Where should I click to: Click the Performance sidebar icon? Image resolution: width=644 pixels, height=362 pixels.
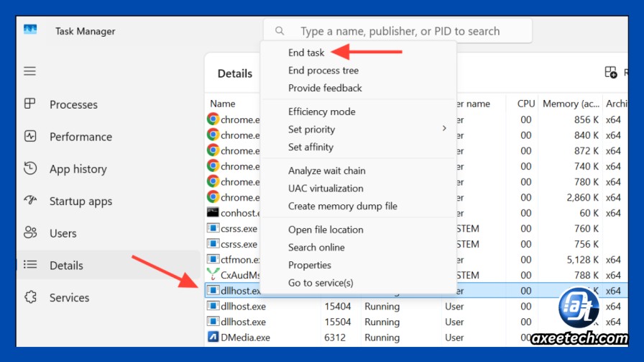[x=30, y=136]
